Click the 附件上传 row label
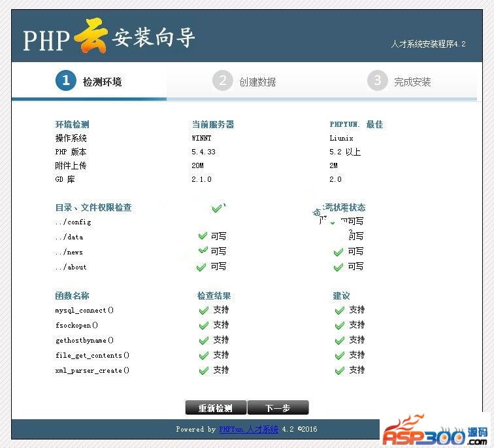This screenshot has height=448, width=494. (71, 165)
